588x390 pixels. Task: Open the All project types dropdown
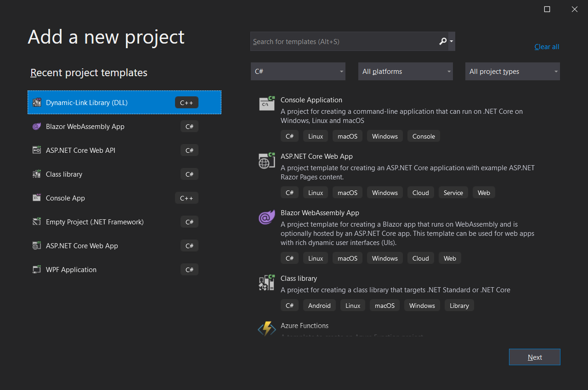click(x=513, y=72)
